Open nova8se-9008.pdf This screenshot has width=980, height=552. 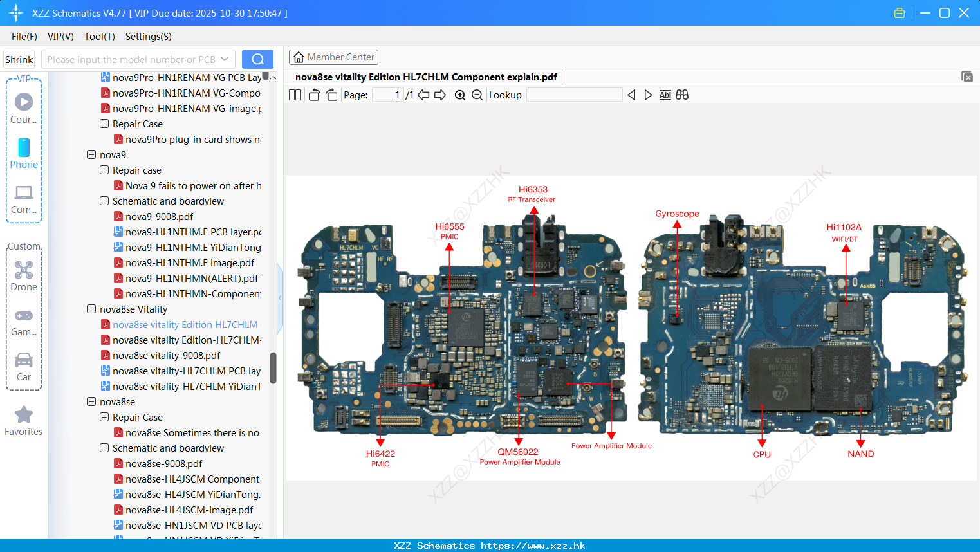[158, 463]
